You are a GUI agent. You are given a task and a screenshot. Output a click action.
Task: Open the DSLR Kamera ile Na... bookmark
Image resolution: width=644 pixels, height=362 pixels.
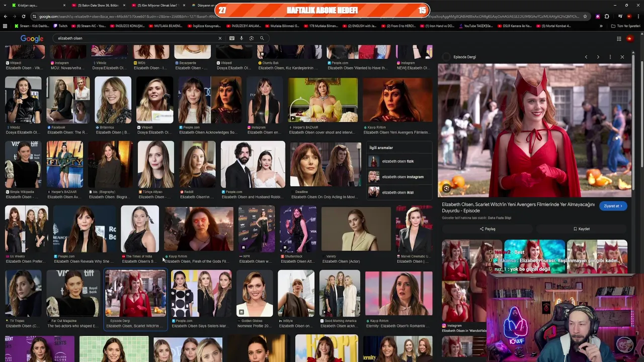pyautogui.click(x=514, y=26)
